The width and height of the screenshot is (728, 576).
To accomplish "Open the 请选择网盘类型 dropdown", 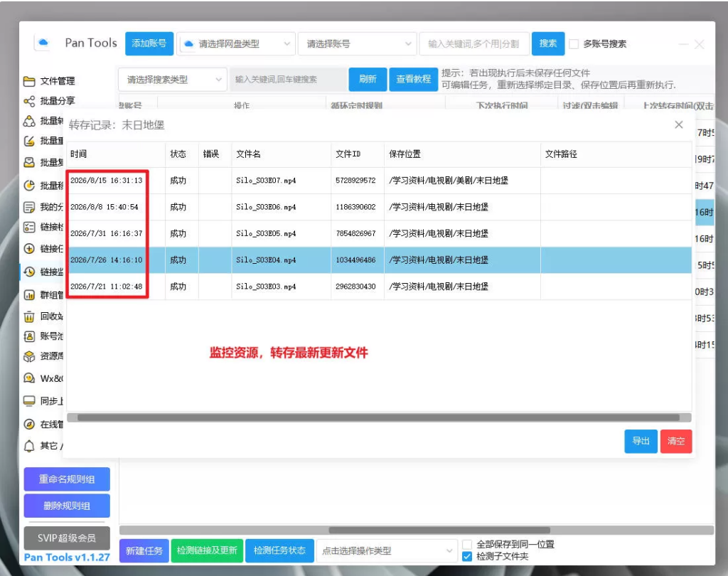I will pyautogui.click(x=236, y=43).
